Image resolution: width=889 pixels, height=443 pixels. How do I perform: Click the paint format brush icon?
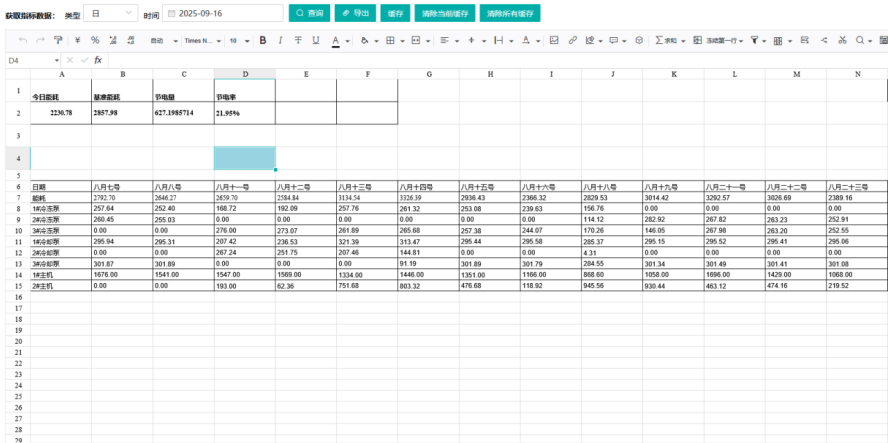tap(57, 41)
